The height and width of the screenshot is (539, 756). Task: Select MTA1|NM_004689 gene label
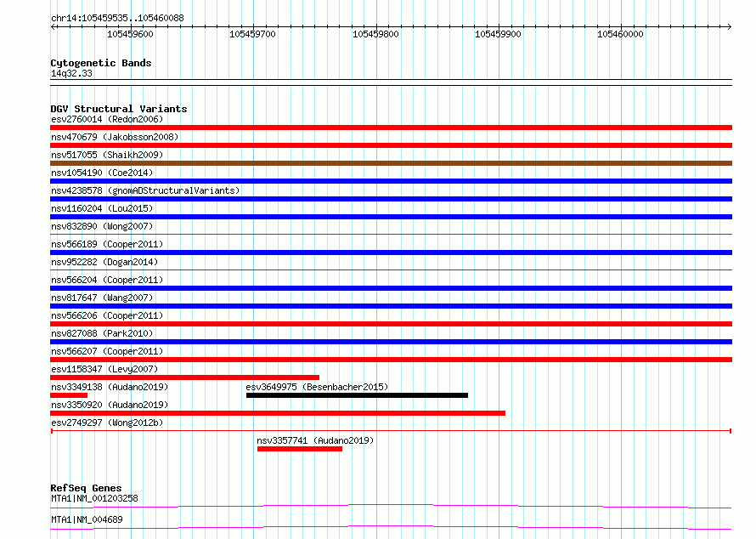tap(87, 519)
